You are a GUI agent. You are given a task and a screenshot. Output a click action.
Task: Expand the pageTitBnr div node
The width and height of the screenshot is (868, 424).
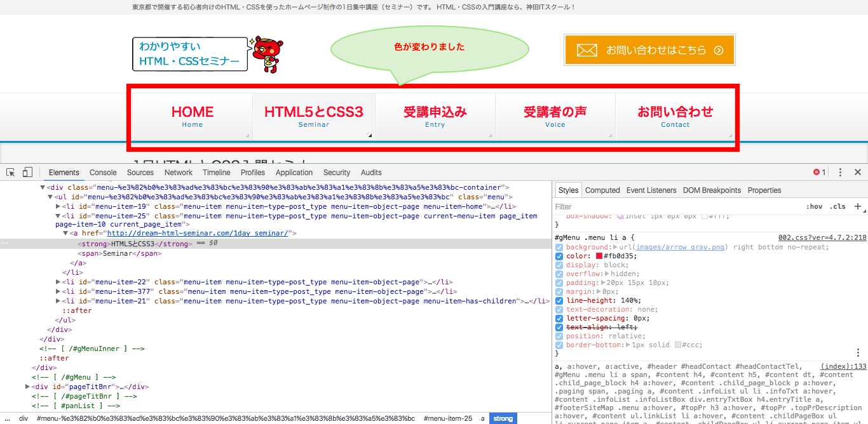click(27, 387)
